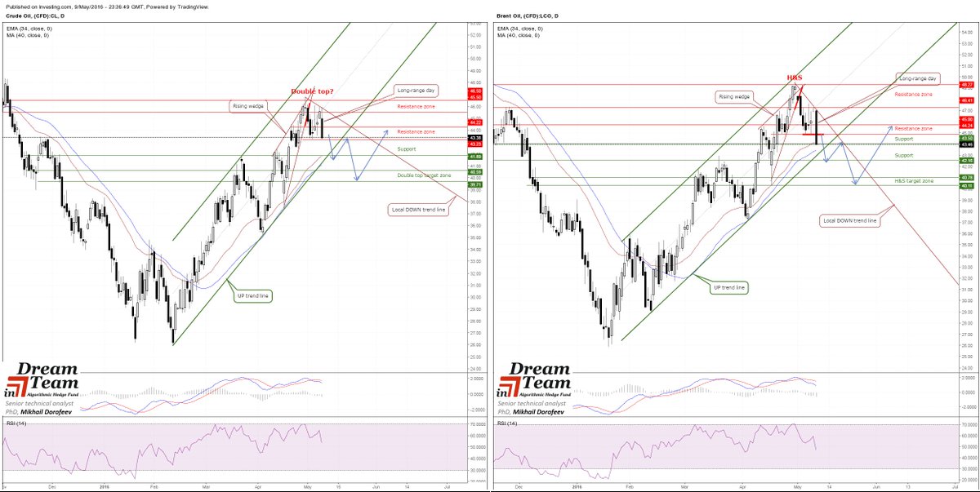980x492 pixels.
Task: Click 'Mikhail Dorofeev' name under Crude Oil chart
Action: tap(46, 414)
